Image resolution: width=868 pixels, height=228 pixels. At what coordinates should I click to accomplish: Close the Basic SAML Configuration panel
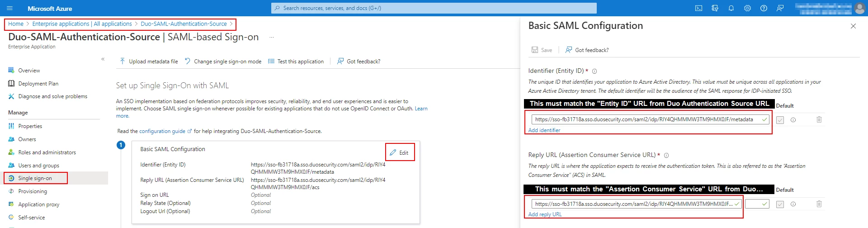click(x=853, y=26)
